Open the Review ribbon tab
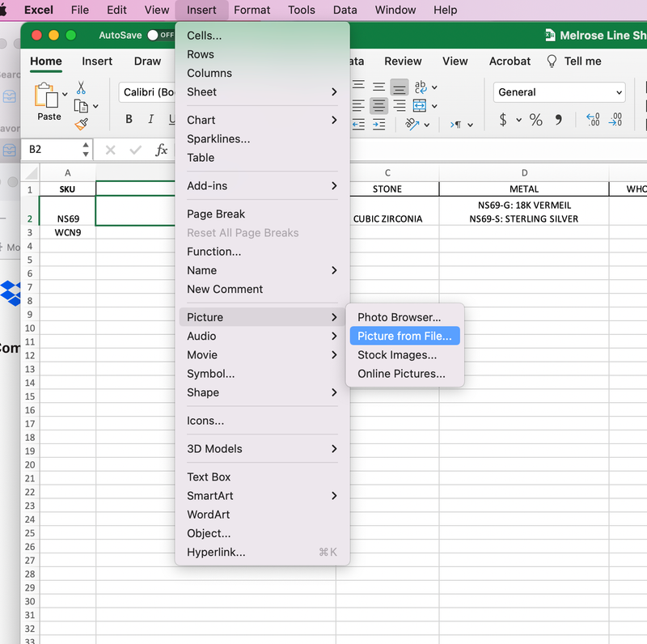Viewport: 647px width, 644px height. pos(403,61)
